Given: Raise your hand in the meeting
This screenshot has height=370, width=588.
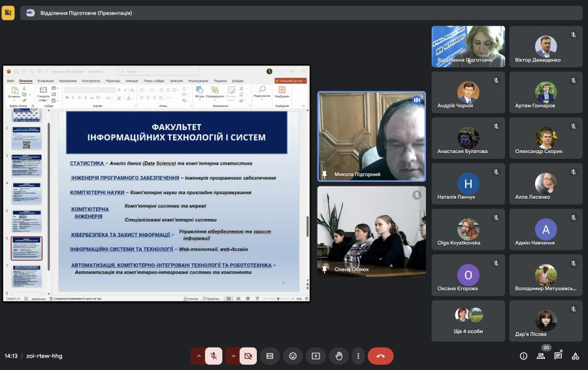Looking at the screenshot, I should (x=338, y=356).
